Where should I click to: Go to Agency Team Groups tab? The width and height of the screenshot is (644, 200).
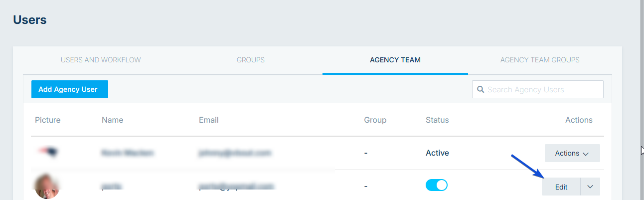coord(540,60)
